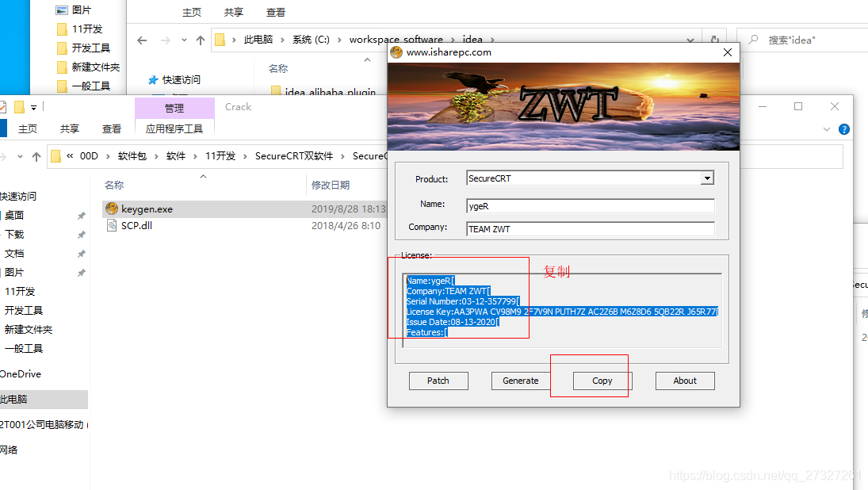Click folder icon in Crack title bar

(19, 107)
